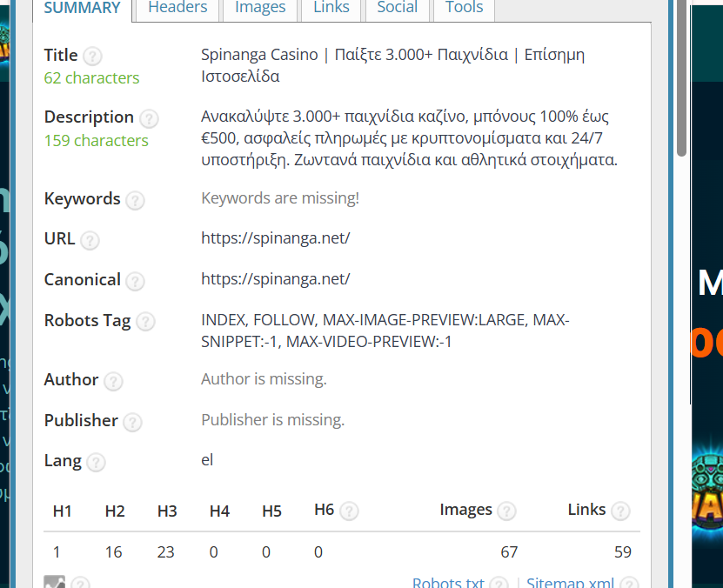The image size is (723, 588).
Task: Click the popup's vertical scrollbar thumb
Action: point(681,78)
